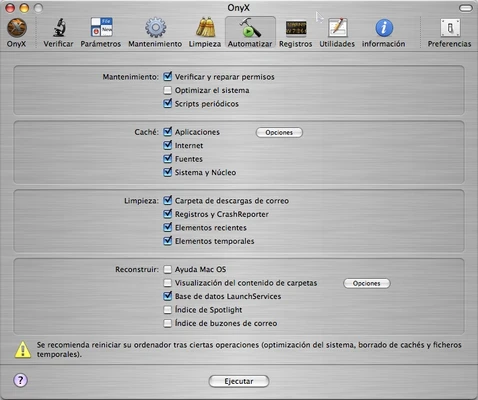This screenshot has width=478, height=400.
Task: Toggle Sistema y Núcleo checkbox
Action: click(168, 172)
